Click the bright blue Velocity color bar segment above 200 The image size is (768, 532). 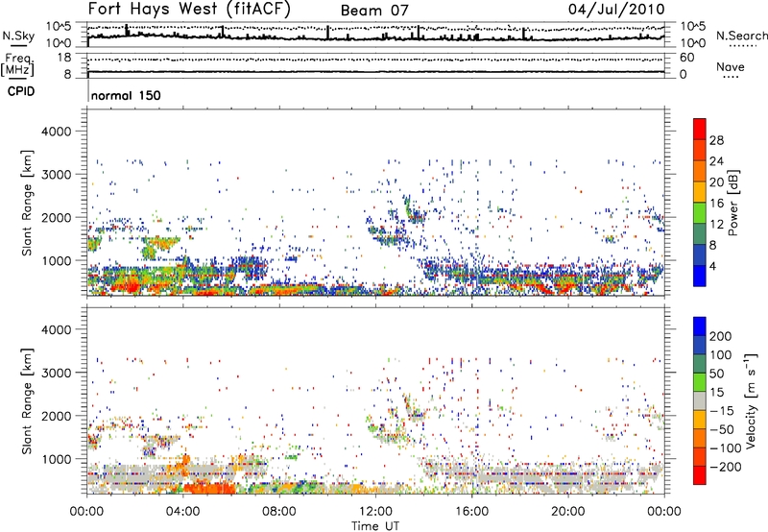tap(700, 326)
